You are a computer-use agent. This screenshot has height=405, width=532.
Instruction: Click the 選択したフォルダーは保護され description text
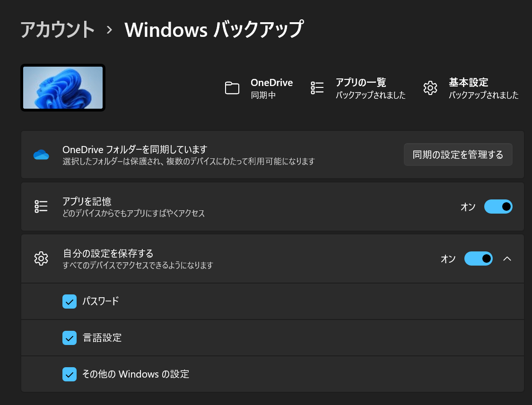pyautogui.click(x=189, y=162)
